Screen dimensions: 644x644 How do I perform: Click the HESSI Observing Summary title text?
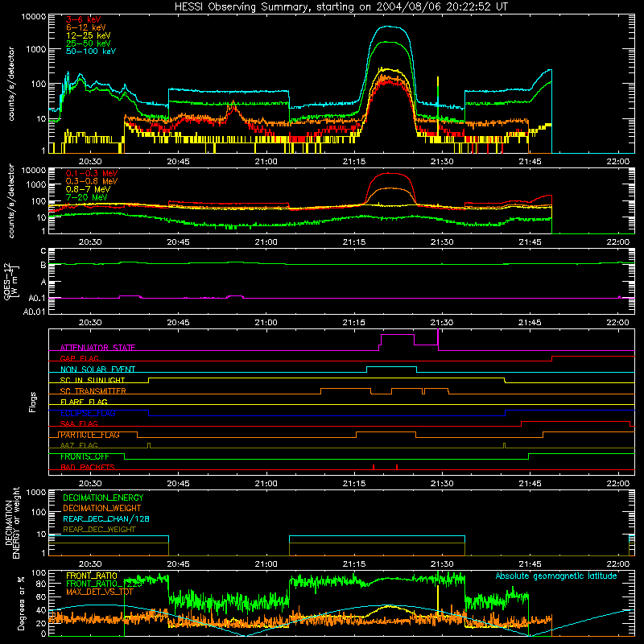[341, 7]
